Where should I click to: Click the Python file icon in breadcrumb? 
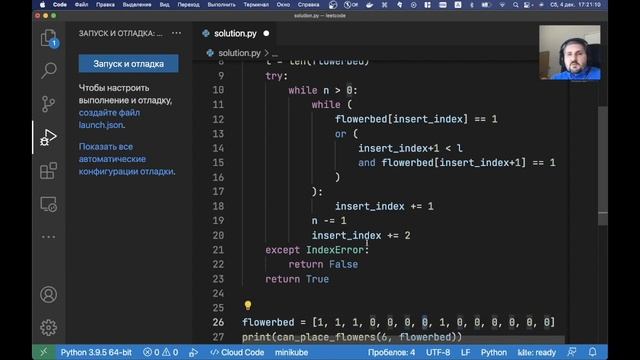(x=210, y=53)
